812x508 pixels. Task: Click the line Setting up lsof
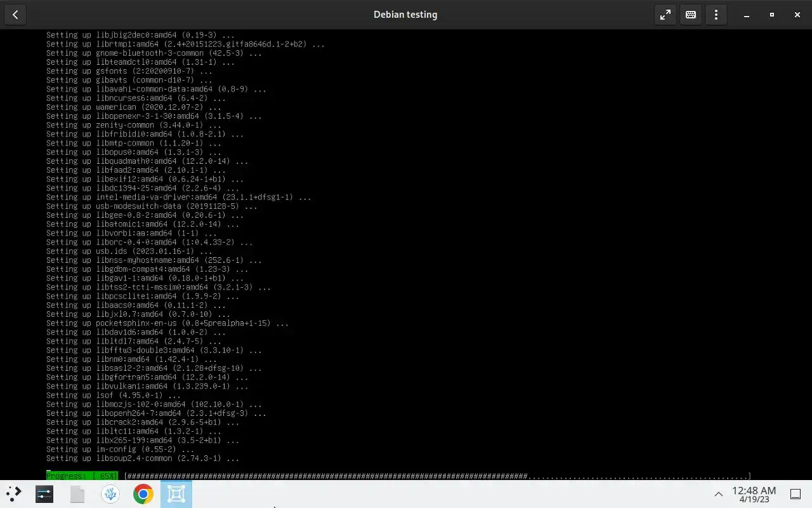[x=114, y=395]
